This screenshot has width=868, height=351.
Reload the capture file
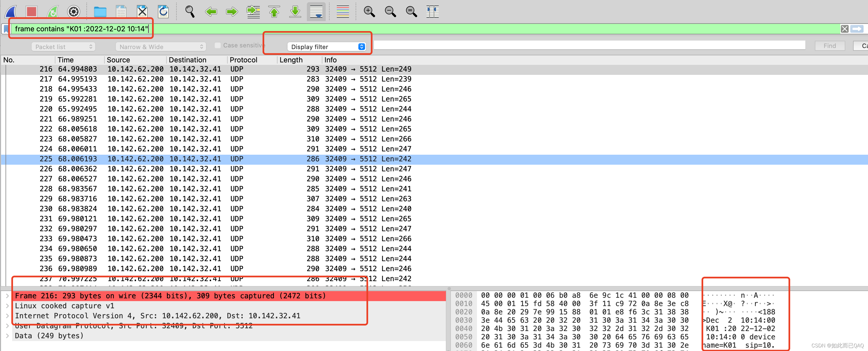163,11
